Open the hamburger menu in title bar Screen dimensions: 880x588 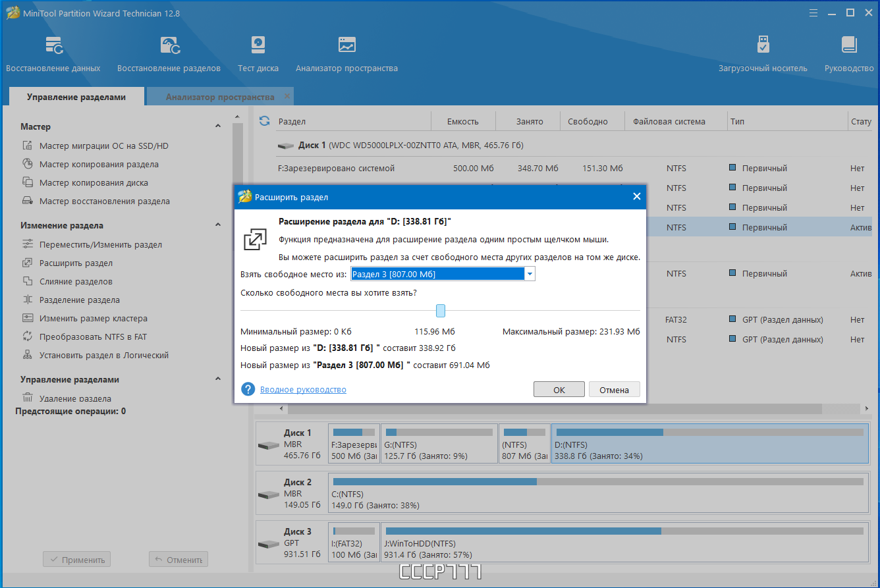click(x=814, y=13)
